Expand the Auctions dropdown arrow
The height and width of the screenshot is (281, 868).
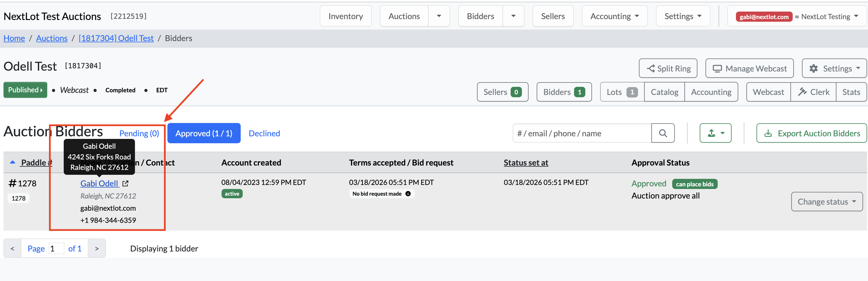pyautogui.click(x=439, y=16)
